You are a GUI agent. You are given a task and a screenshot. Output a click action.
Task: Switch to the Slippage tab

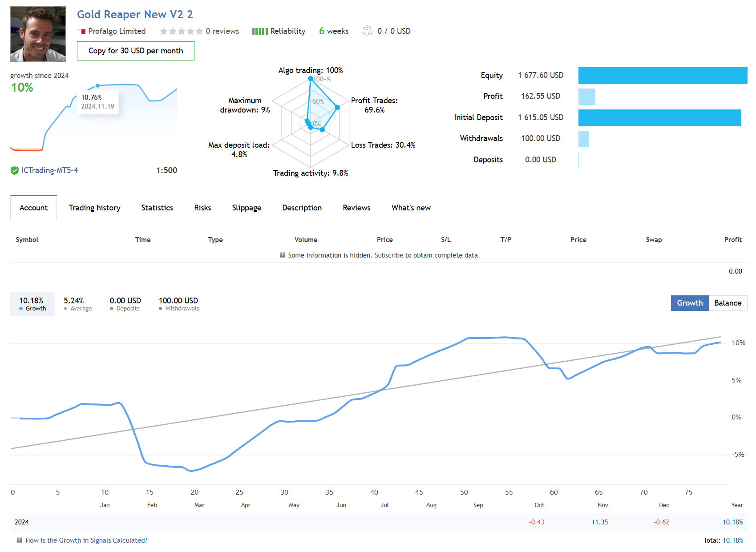(x=247, y=208)
